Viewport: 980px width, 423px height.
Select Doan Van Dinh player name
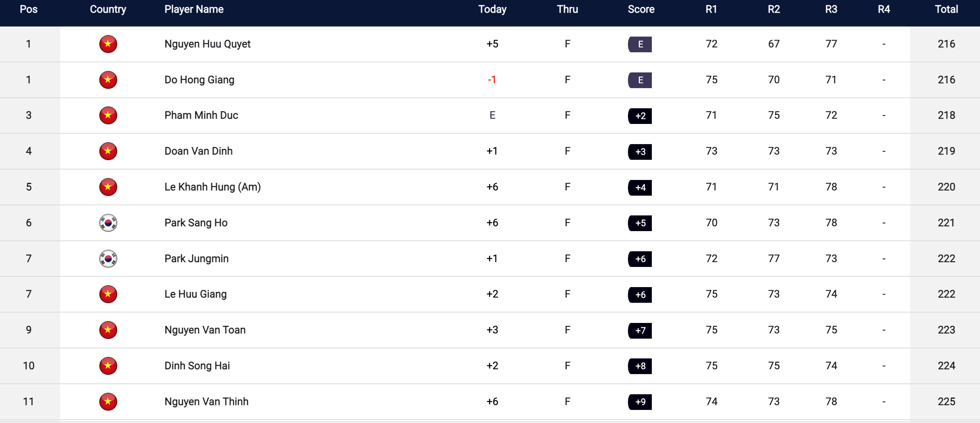pyautogui.click(x=198, y=152)
